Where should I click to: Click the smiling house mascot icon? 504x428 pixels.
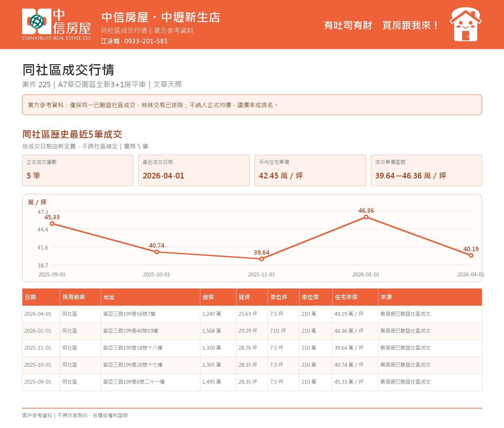[x=466, y=25]
